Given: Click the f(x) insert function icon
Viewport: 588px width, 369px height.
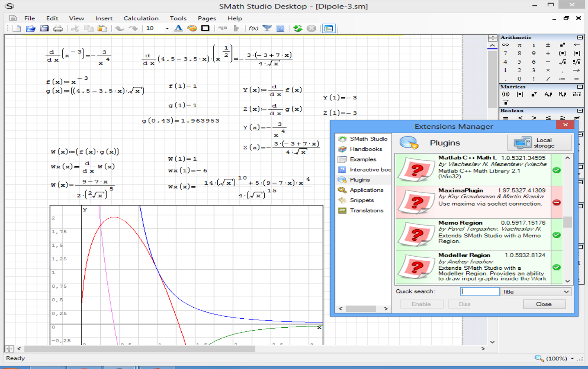Looking at the screenshot, I should (253, 28).
